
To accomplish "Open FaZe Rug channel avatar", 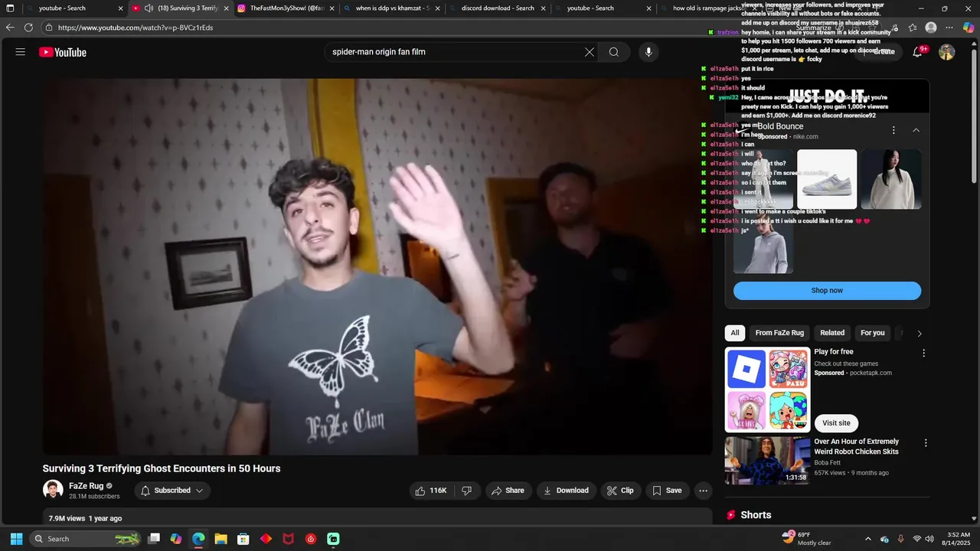I will [x=53, y=491].
